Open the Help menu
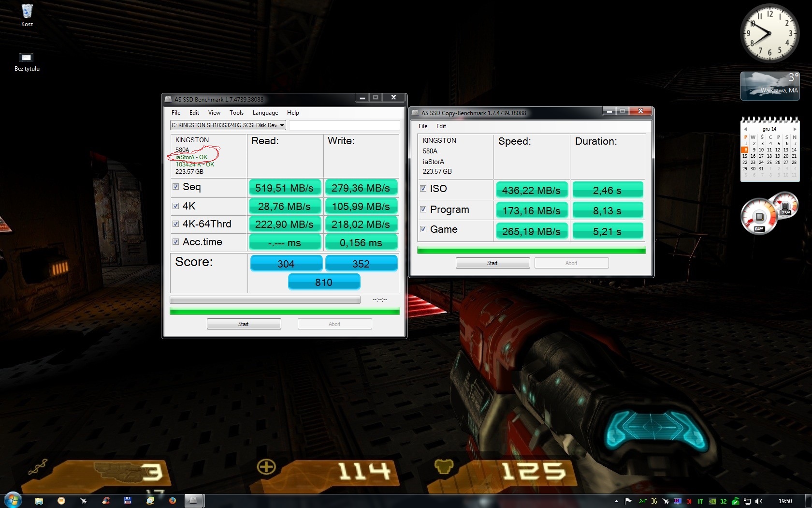The height and width of the screenshot is (508, 812). pos(293,112)
